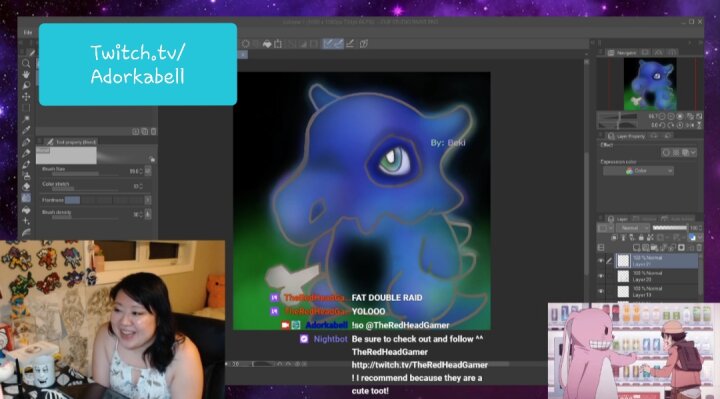
Task: Open the Expression color dropdown
Action: coord(638,171)
